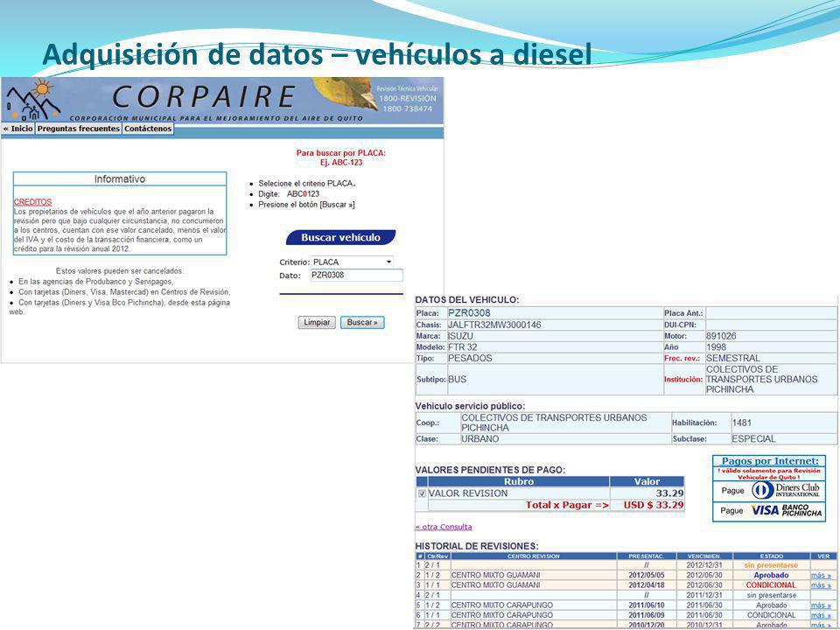The width and height of the screenshot is (840, 630).
Task: Select the Clase value URBANO
Action: point(480,438)
